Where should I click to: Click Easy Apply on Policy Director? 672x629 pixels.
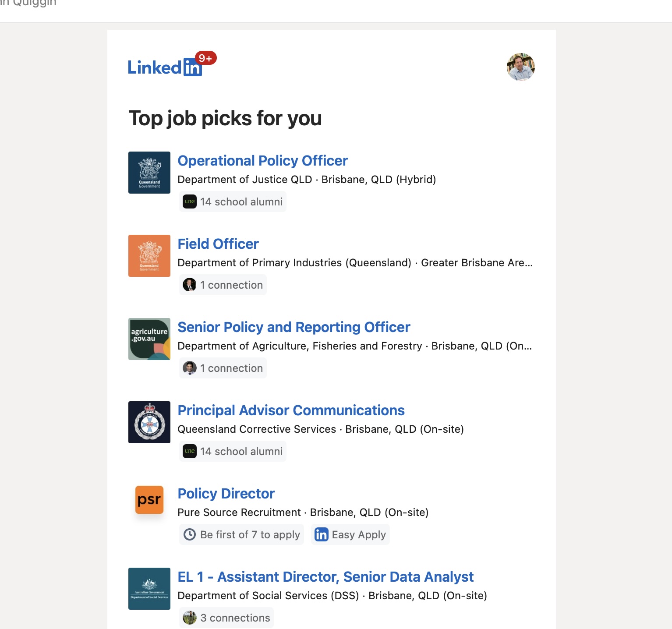[350, 535]
